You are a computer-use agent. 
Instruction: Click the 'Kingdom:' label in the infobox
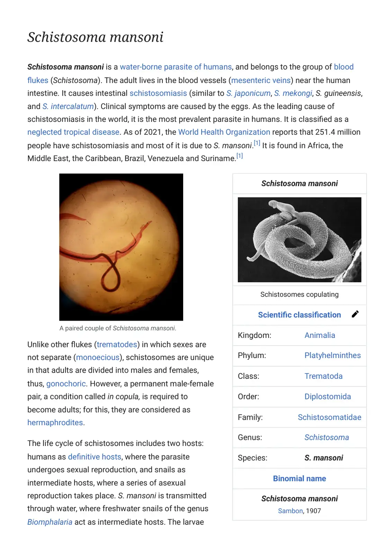coord(255,335)
